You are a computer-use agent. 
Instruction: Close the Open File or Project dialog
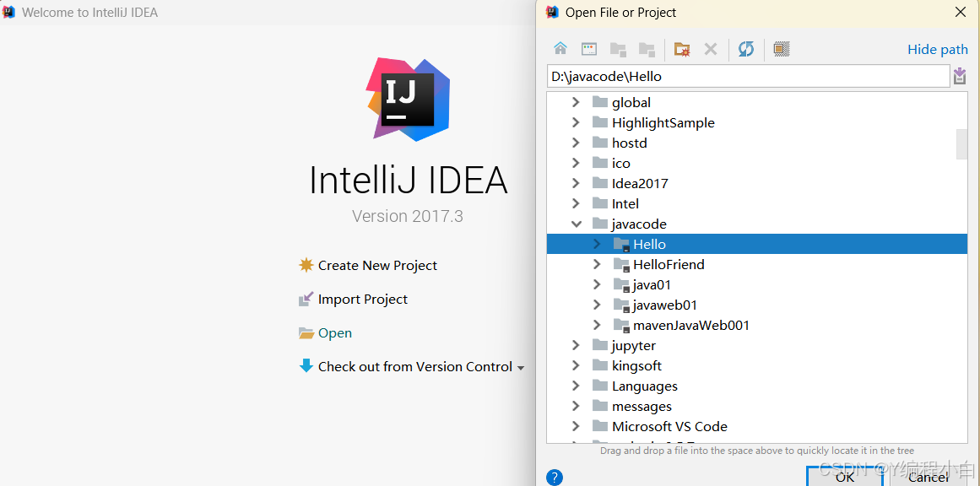pos(961,12)
